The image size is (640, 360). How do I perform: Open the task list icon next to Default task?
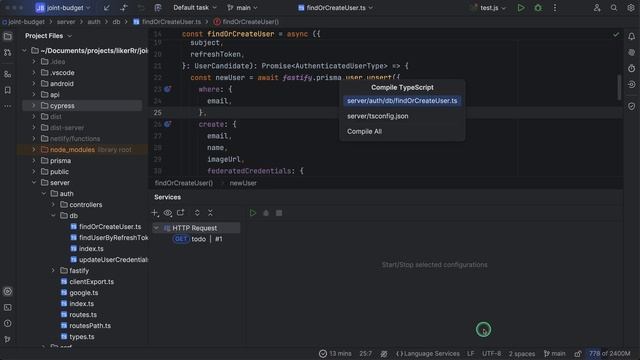158,8
